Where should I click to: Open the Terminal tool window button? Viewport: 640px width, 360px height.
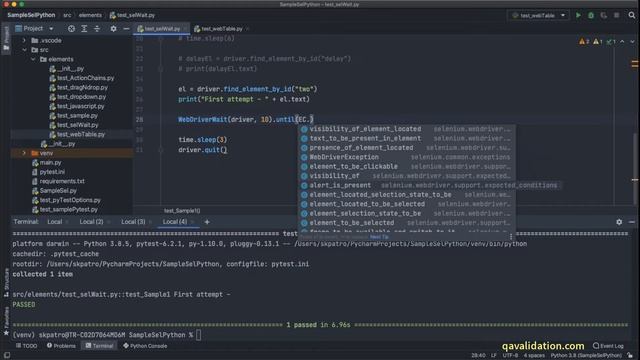click(99, 346)
